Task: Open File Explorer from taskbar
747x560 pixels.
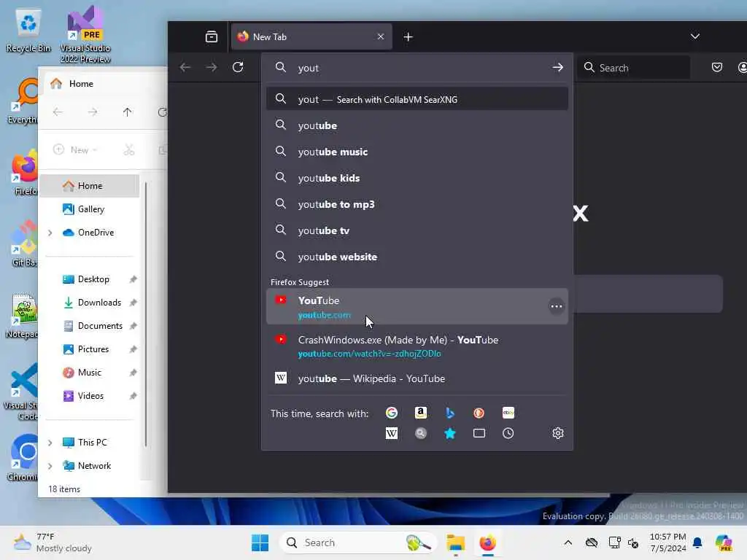Action: (x=455, y=542)
